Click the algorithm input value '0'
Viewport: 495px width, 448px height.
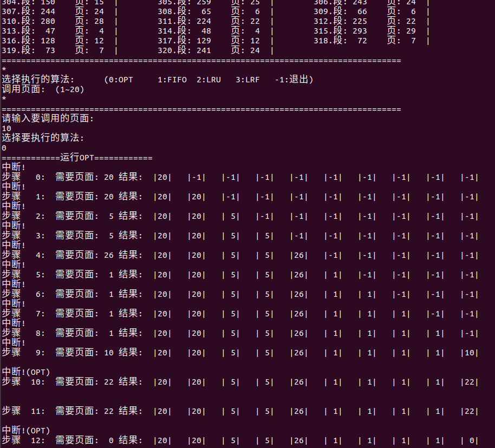pyautogui.click(x=4, y=148)
